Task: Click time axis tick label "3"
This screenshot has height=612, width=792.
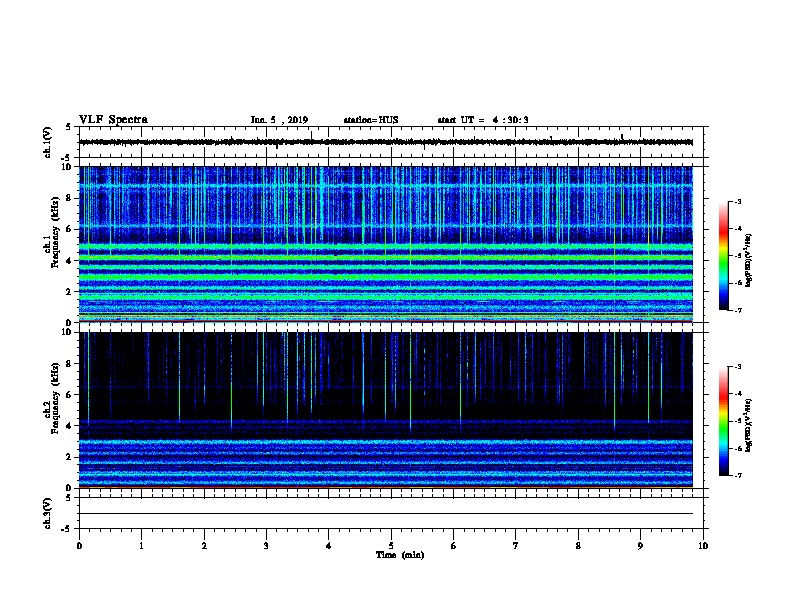Action: pyautogui.click(x=266, y=546)
